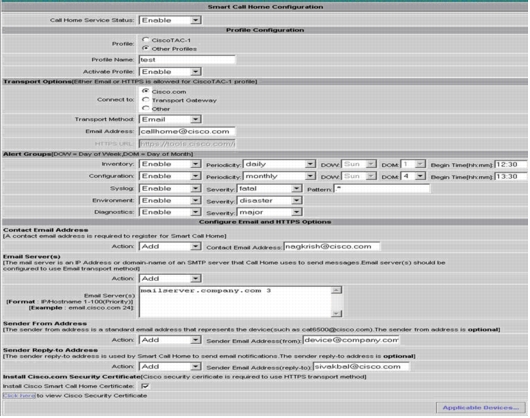The width and height of the screenshot is (530, 418).
Task: Click the reply-to field sivakbal@cisco.com
Action: point(361,367)
